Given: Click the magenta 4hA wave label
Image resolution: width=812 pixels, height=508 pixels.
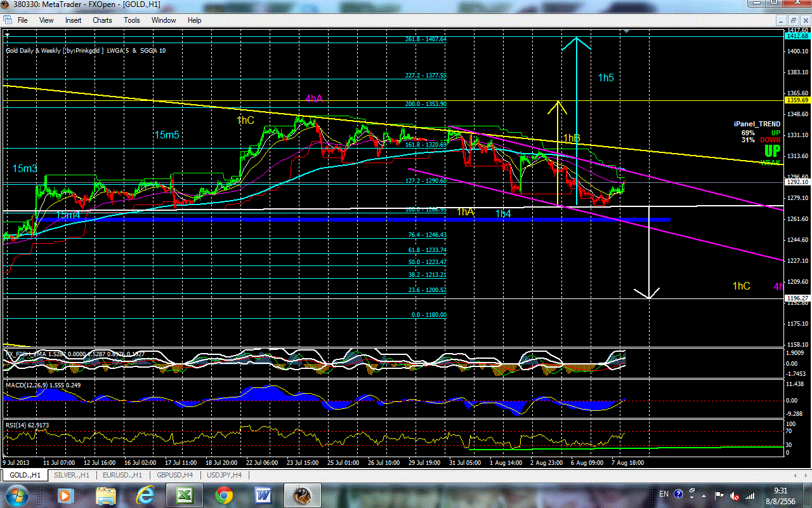Looking at the screenshot, I should tap(314, 99).
